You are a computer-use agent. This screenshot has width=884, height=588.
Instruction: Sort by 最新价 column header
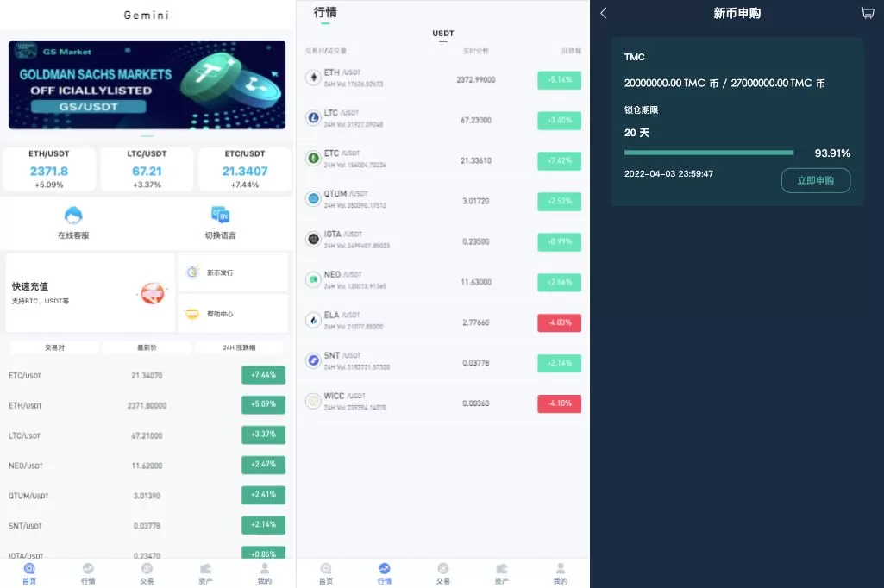click(147, 347)
